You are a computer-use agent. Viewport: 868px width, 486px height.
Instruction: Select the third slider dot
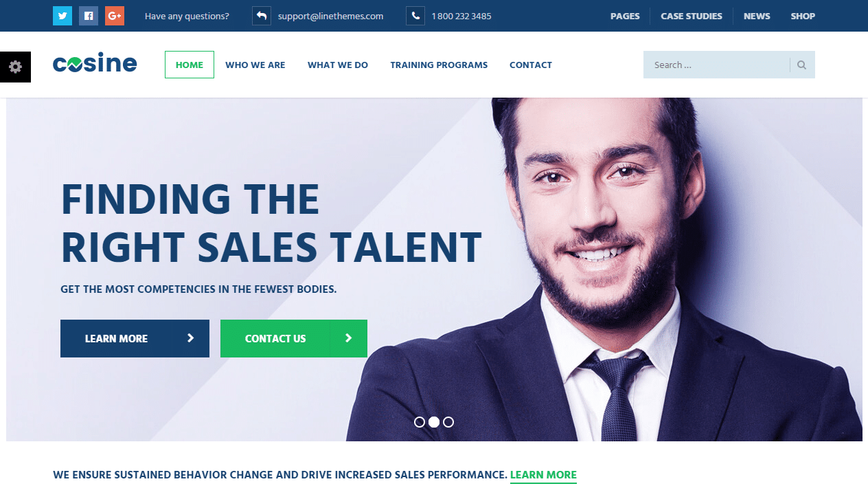point(448,422)
